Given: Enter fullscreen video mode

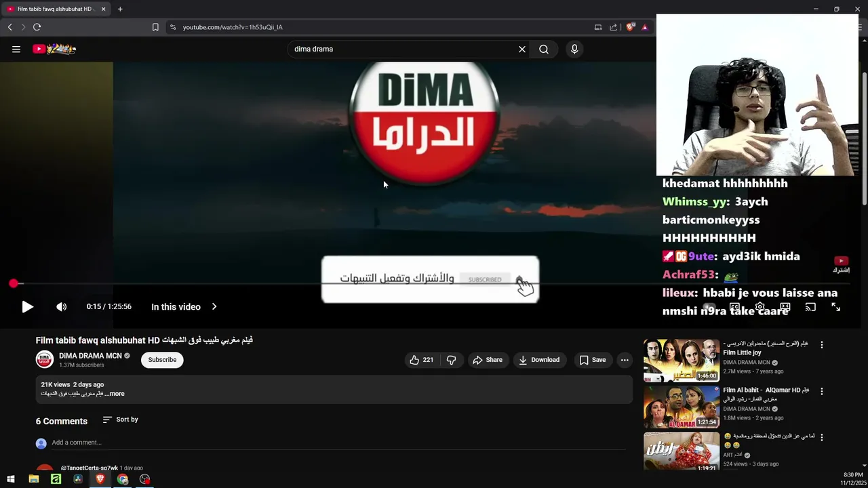Looking at the screenshot, I should 836,307.
